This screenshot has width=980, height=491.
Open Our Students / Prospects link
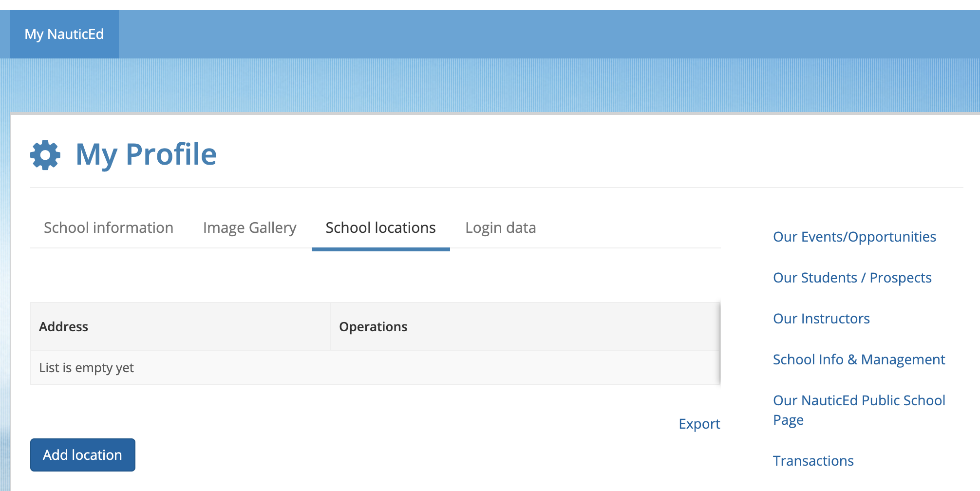[x=852, y=278]
